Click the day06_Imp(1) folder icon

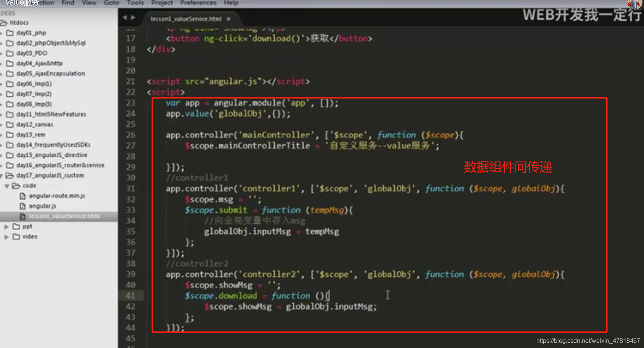coord(10,84)
